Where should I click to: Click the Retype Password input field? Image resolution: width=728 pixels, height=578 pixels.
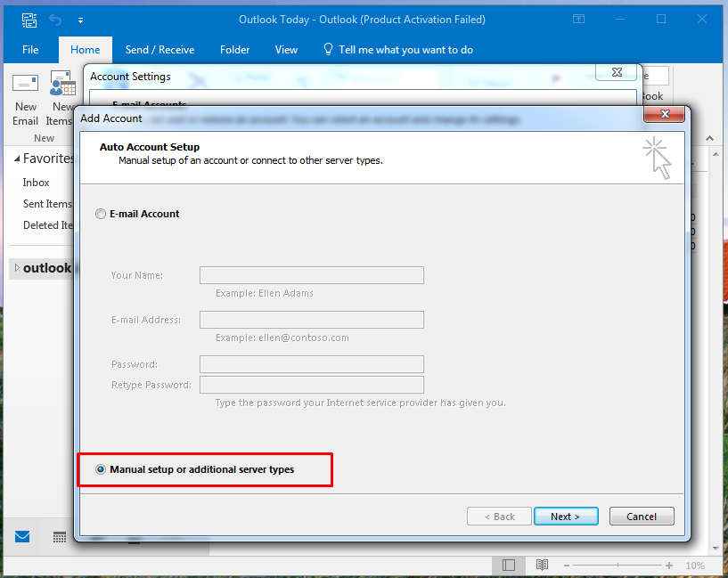coord(312,385)
